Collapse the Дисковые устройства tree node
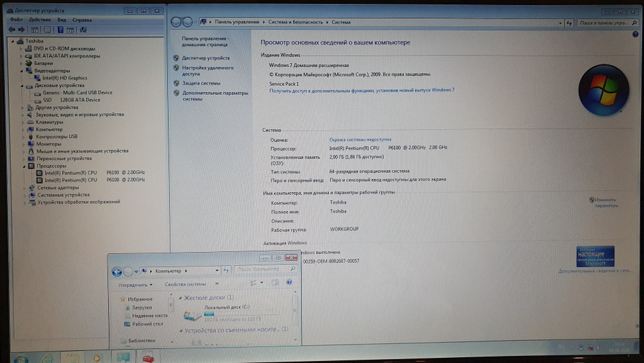644x363 pixels. [22, 86]
